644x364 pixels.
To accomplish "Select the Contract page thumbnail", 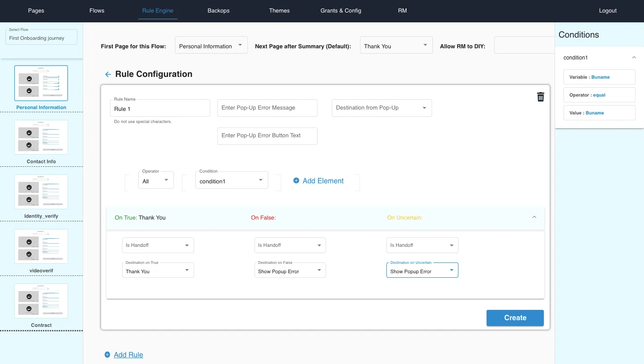I will click(41, 301).
